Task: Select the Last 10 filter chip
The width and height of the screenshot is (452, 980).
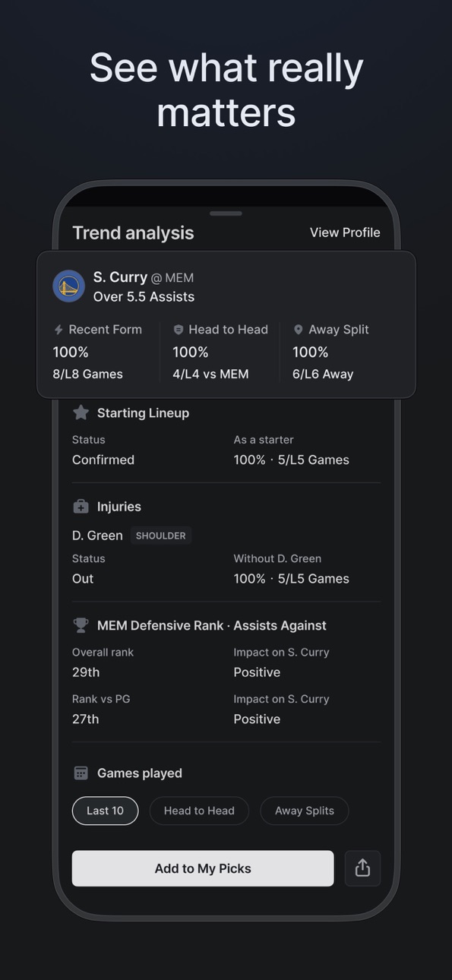Action: [x=105, y=811]
